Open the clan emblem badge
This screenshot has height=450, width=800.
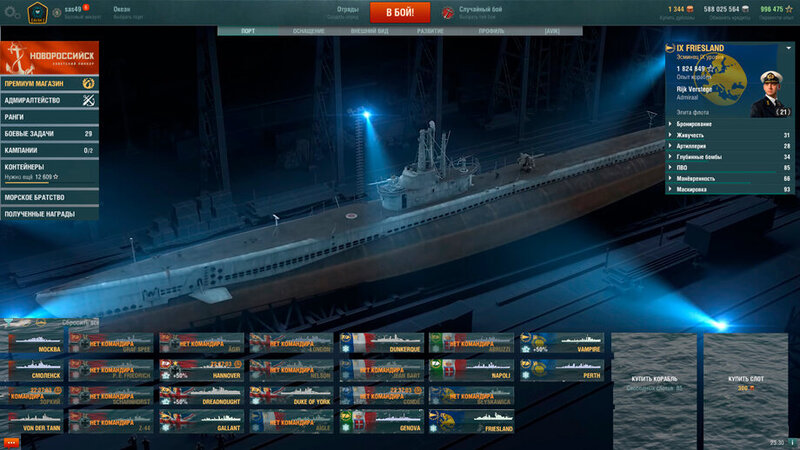click(x=37, y=12)
